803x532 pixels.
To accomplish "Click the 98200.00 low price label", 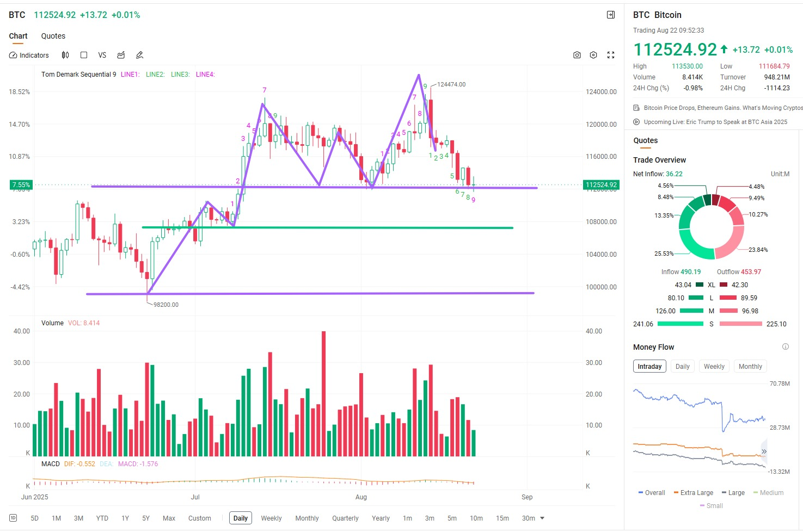I will (x=165, y=305).
